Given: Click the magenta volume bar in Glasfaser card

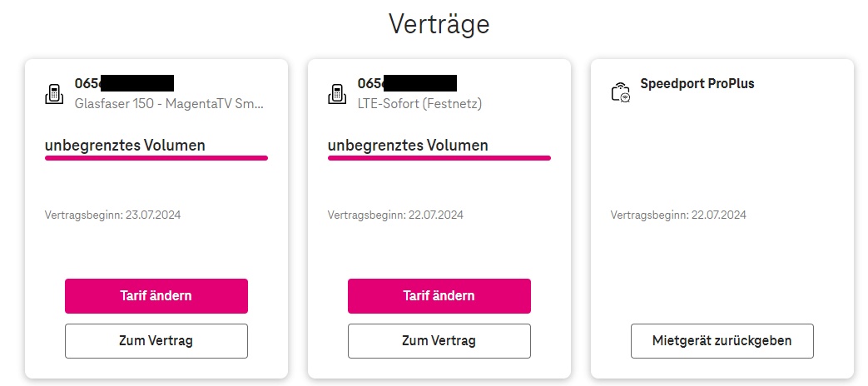Looking at the screenshot, I should [x=156, y=157].
